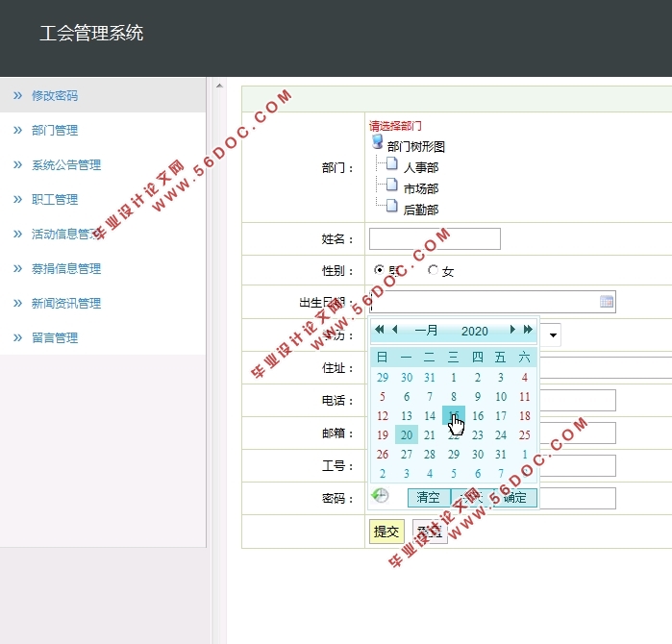Select 市场部 in department tree
672x644 pixels.
coord(421,188)
